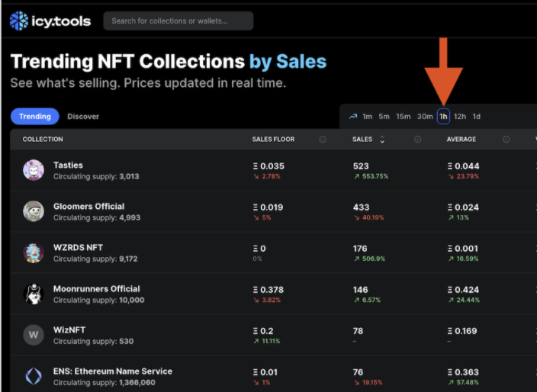The image size is (537, 392).
Task: Click Tasties sales count 523
Action: [361, 166]
